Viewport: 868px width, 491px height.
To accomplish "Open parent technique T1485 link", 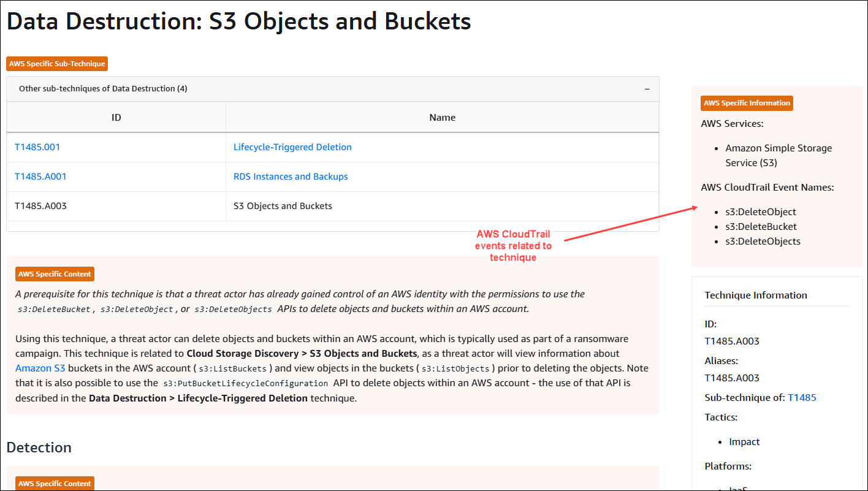I will coord(802,398).
